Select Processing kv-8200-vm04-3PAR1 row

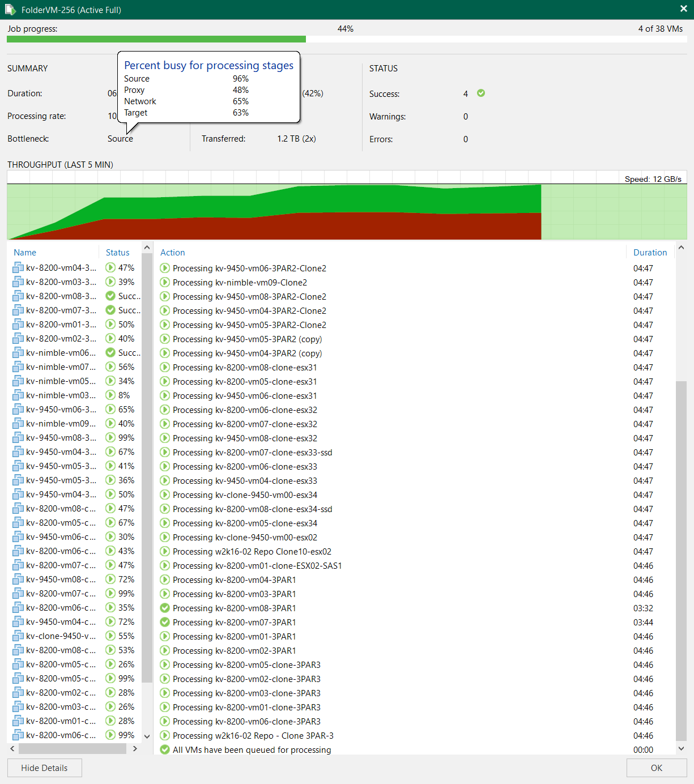coord(415,580)
